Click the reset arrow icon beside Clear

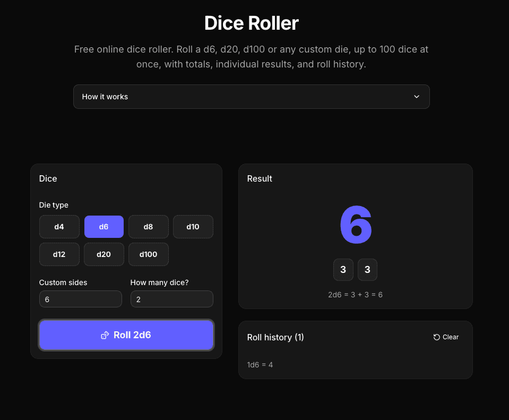(x=437, y=337)
